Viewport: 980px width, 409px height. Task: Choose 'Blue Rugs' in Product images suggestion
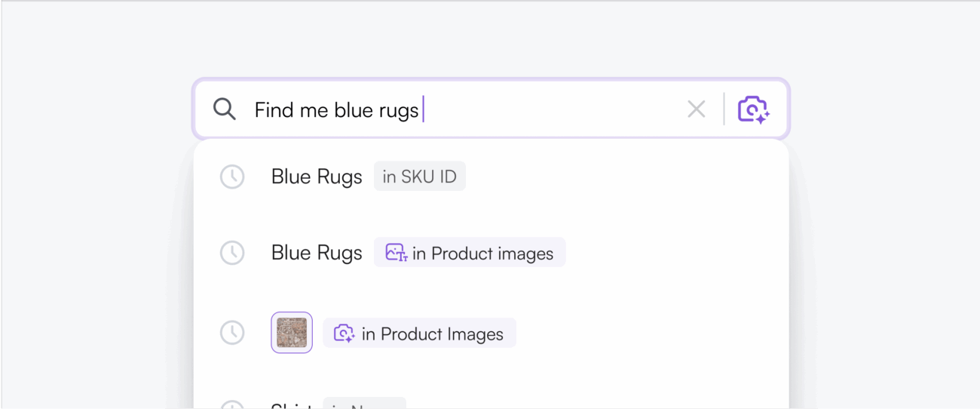coord(317,253)
